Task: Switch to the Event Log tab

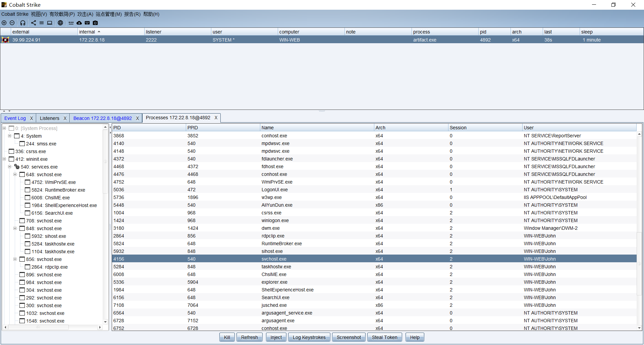Action: coord(15,118)
